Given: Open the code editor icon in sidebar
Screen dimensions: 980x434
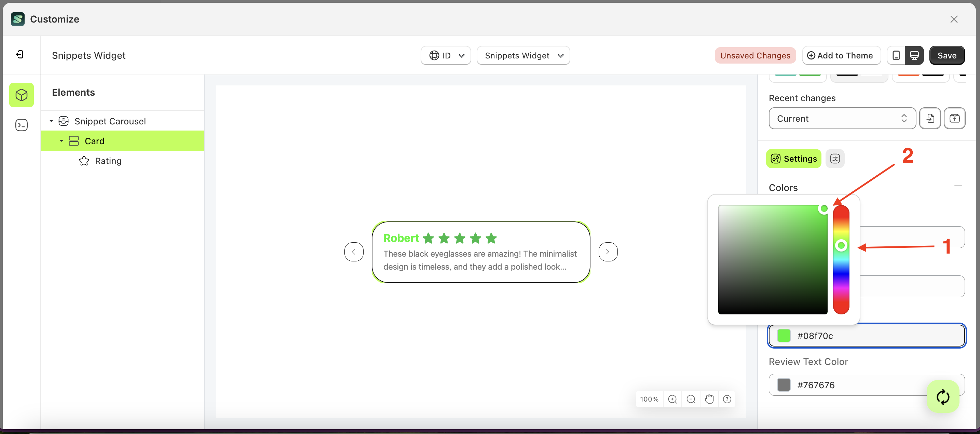Looking at the screenshot, I should (21, 125).
